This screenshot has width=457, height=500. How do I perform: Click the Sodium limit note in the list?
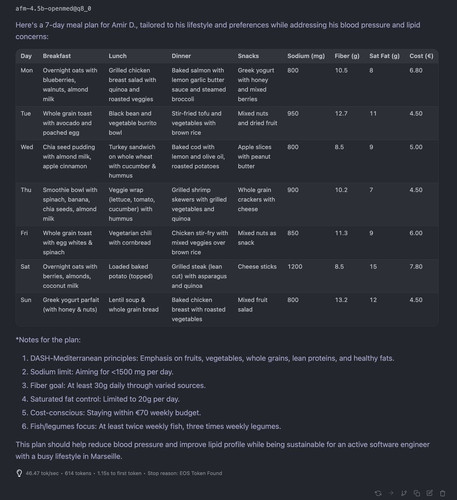point(102,372)
